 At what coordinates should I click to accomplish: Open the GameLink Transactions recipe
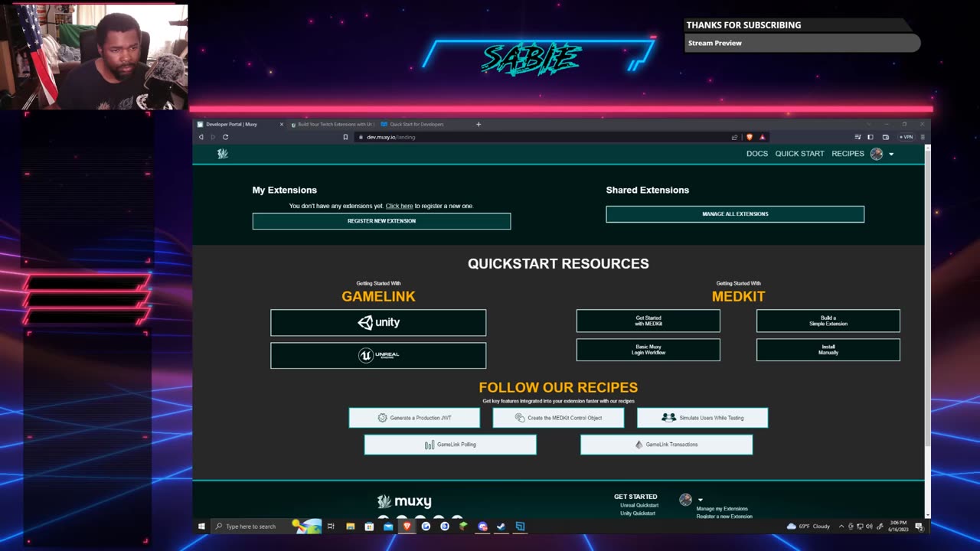666,445
